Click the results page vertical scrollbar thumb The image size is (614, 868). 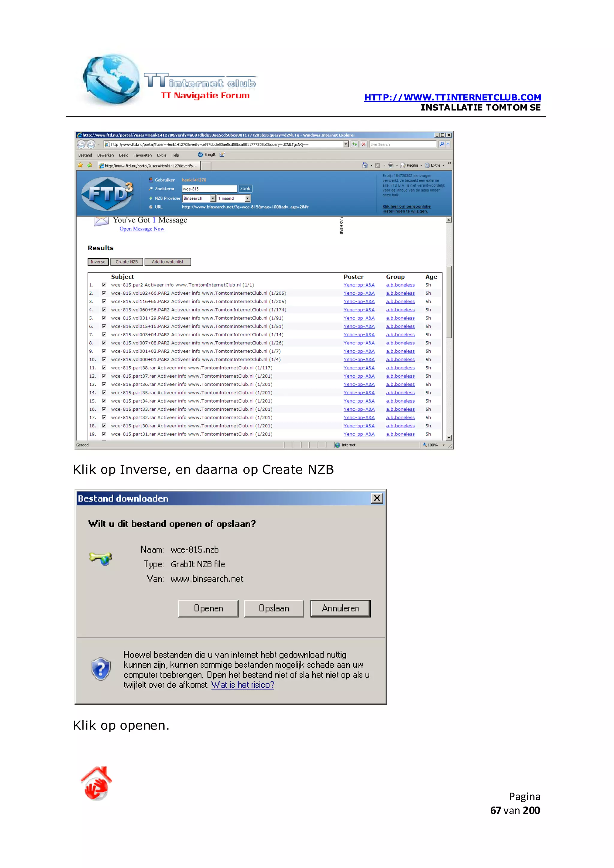point(449,302)
